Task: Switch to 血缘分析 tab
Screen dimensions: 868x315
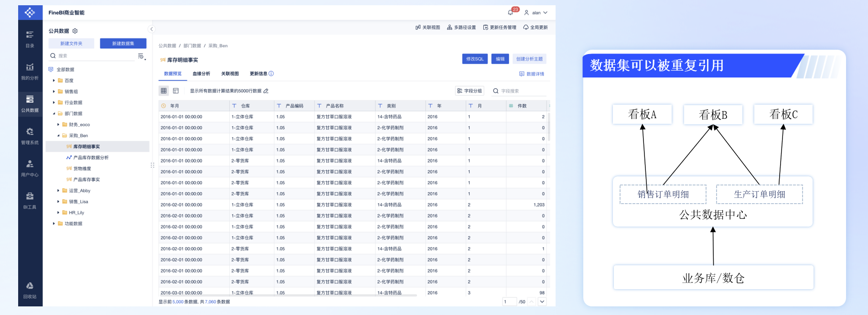Action: click(201, 74)
